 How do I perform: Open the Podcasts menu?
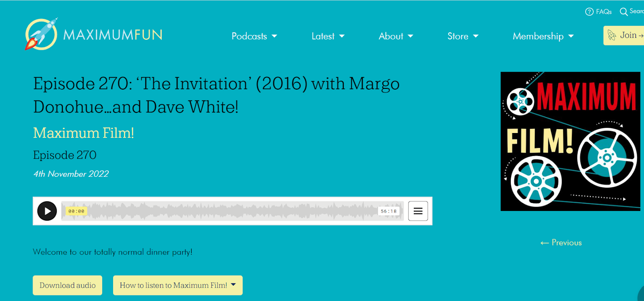coord(254,36)
